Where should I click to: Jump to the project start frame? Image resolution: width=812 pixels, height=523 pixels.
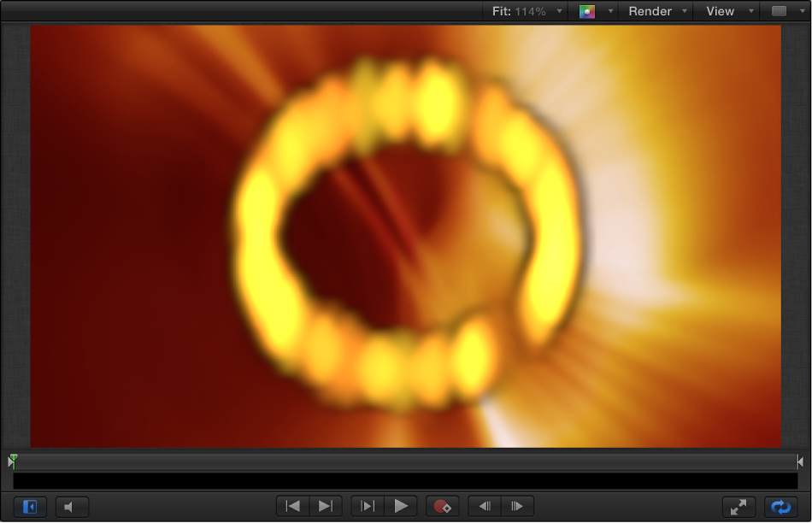point(291,506)
